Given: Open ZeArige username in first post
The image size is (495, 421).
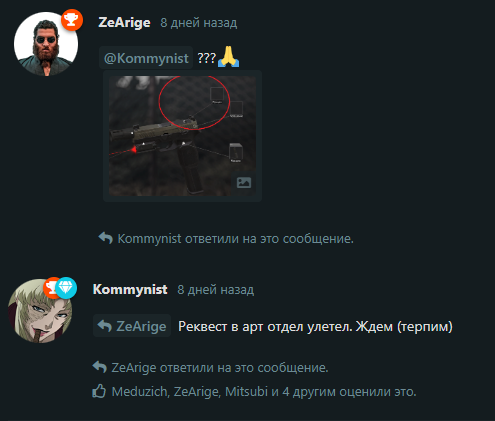Looking at the screenshot, I should [x=124, y=23].
